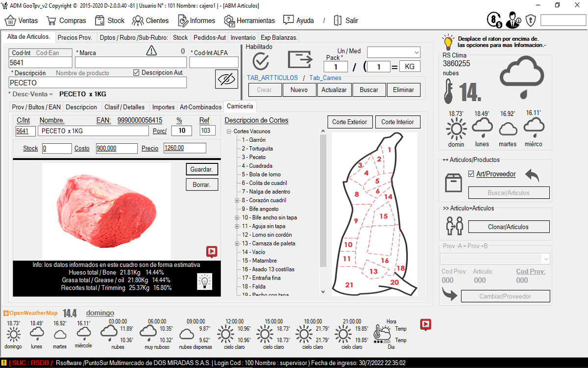The image size is (588, 368).
Task: Click the Eliminar button
Action: 404,90
